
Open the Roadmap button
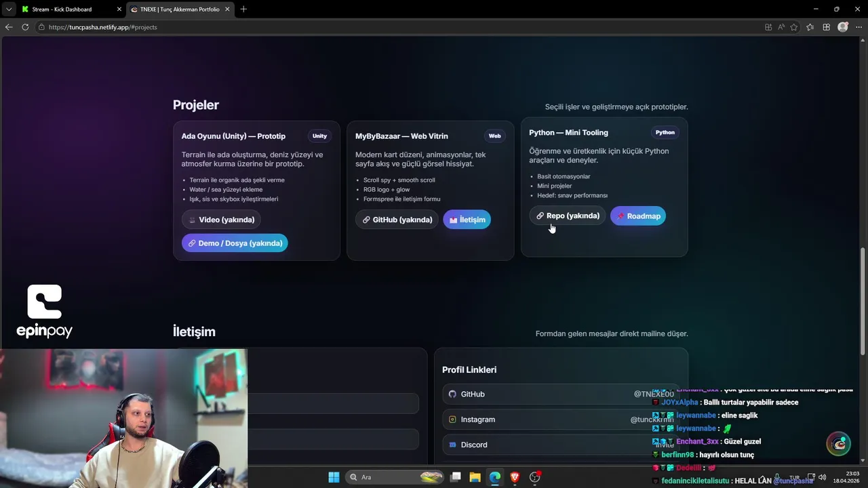tap(637, 216)
